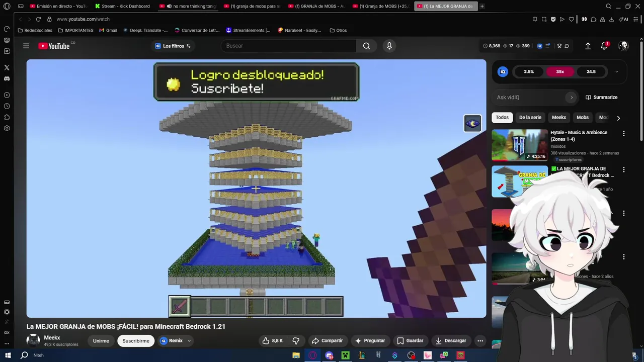Image resolution: width=644 pixels, height=362 pixels.
Task: Open the YouTube guide hamburger menu
Action: click(26, 46)
